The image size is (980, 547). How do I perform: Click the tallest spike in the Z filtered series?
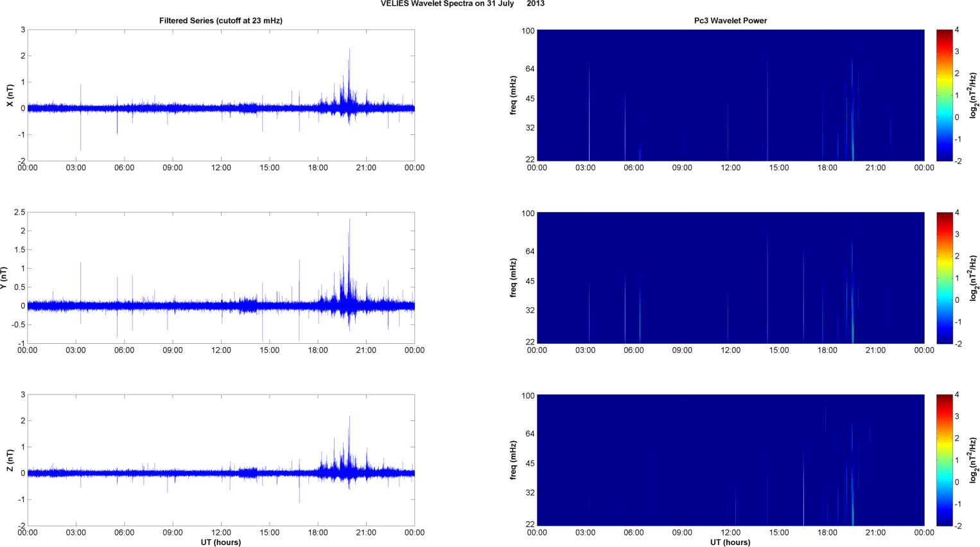point(349,444)
